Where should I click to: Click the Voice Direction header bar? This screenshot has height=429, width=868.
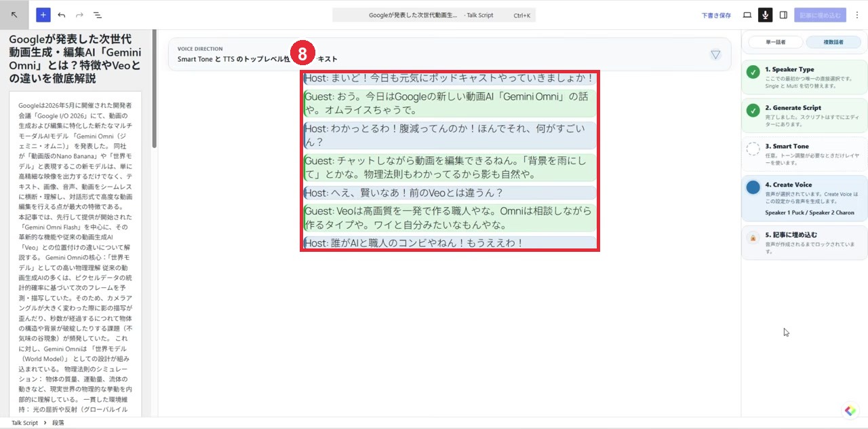[x=450, y=54]
